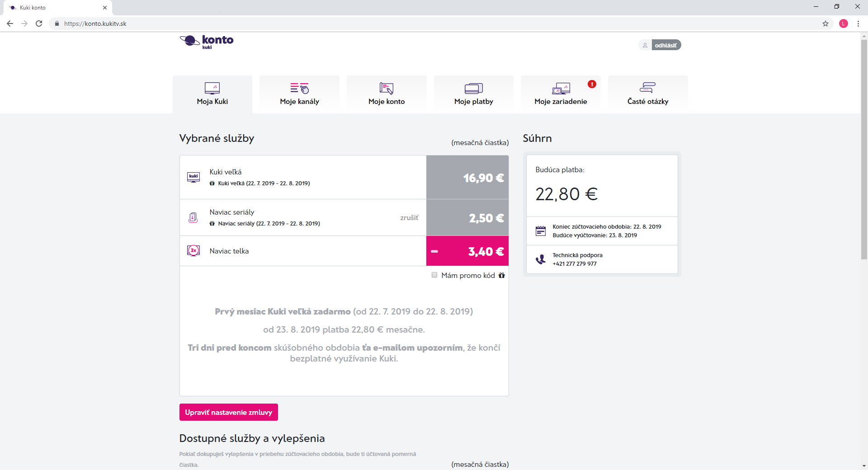Click the Kuki veľká TV icon
This screenshot has width=868, height=470.
click(193, 177)
